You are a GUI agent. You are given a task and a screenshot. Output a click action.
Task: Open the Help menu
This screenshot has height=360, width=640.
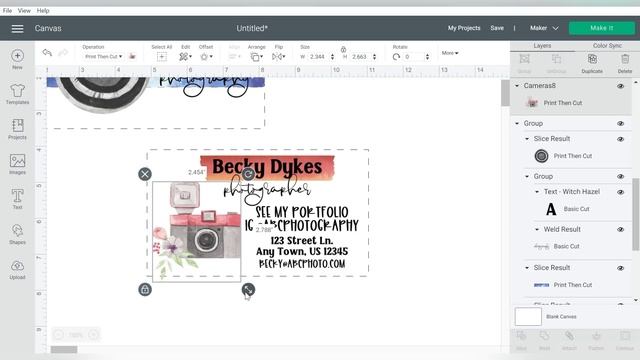coord(43,11)
